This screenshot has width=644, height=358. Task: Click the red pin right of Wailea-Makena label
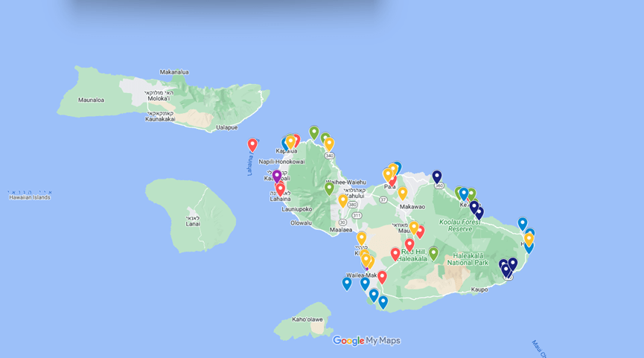pos(382,277)
